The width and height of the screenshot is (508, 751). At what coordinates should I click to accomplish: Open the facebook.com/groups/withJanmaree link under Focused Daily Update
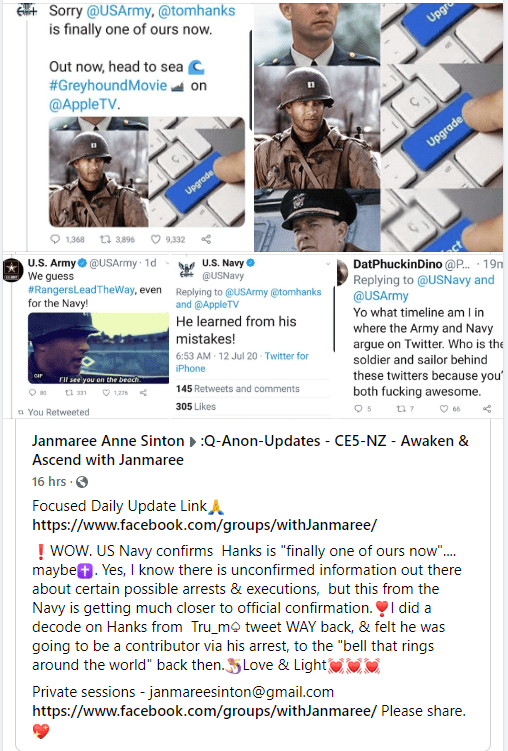(204, 525)
